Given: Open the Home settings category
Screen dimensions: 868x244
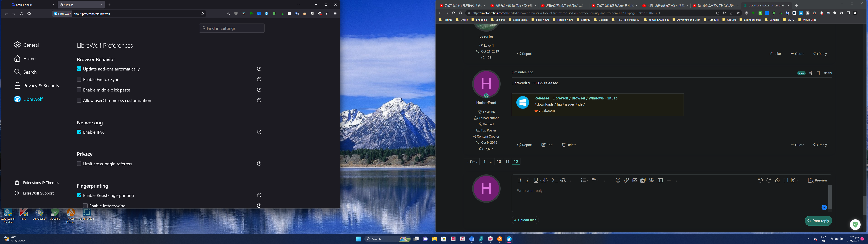Looking at the screenshot, I should click(x=25, y=59).
